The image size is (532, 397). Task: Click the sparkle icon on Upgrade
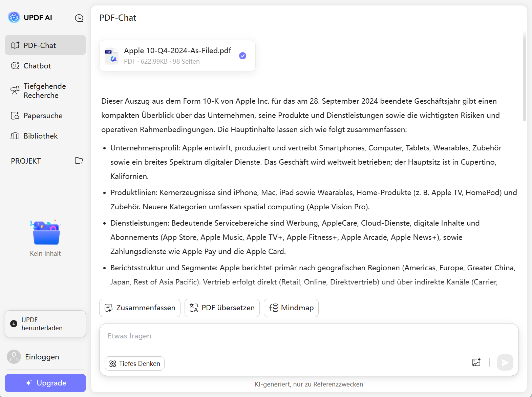click(x=29, y=383)
